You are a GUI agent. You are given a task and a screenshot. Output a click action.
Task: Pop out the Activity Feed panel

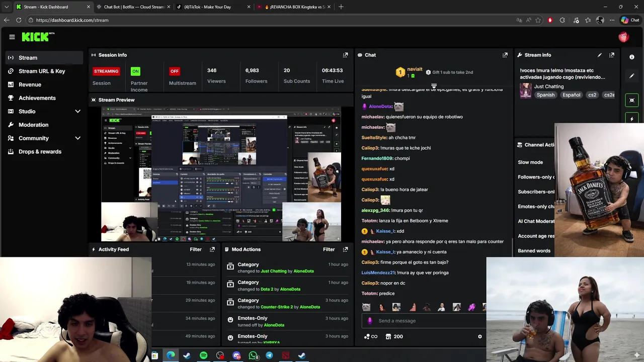pyautogui.click(x=212, y=249)
